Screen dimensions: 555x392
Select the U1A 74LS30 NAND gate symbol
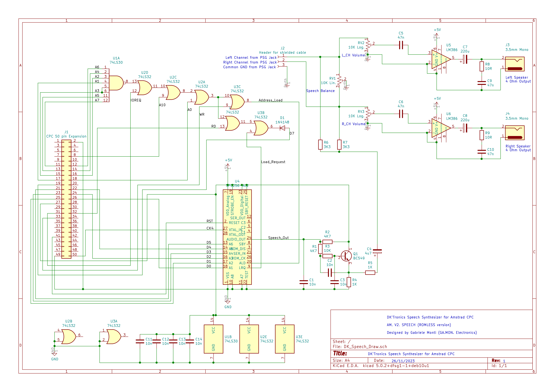(116, 83)
